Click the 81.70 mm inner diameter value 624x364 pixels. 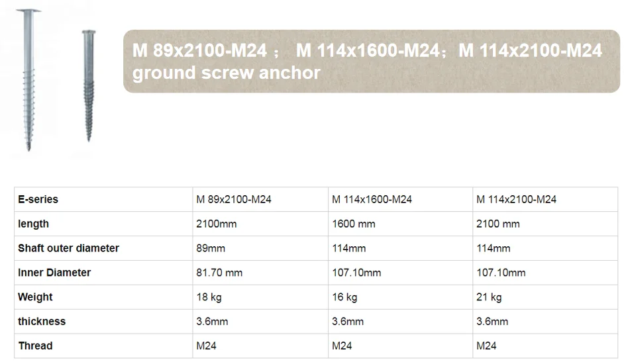[x=219, y=273]
